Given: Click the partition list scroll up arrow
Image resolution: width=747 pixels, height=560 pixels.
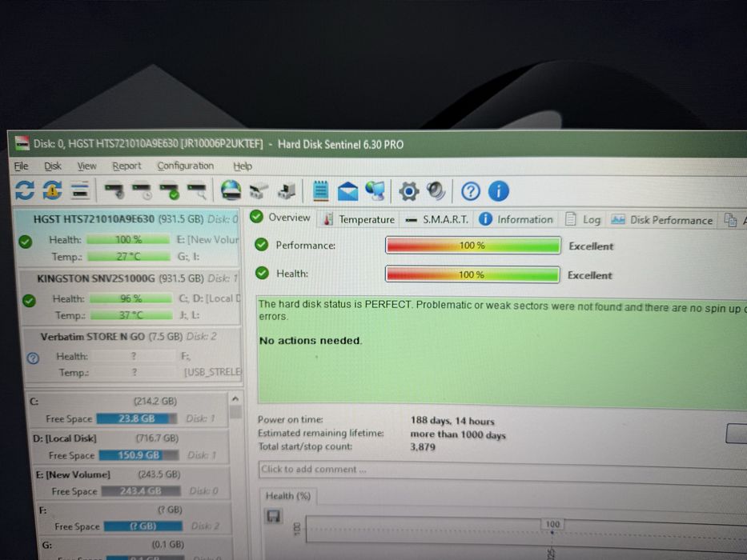Looking at the screenshot, I should click(x=235, y=398).
